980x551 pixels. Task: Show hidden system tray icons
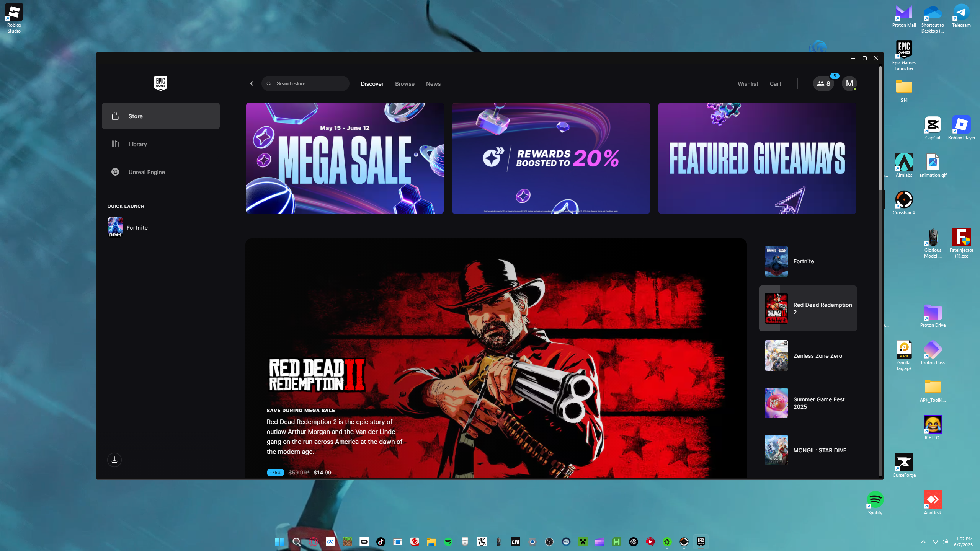tap(923, 542)
